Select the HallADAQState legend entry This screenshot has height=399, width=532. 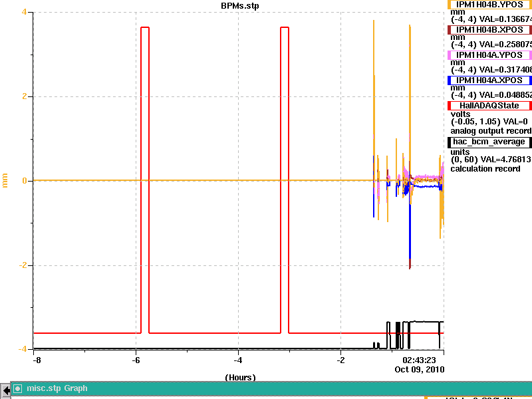click(489, 106)
